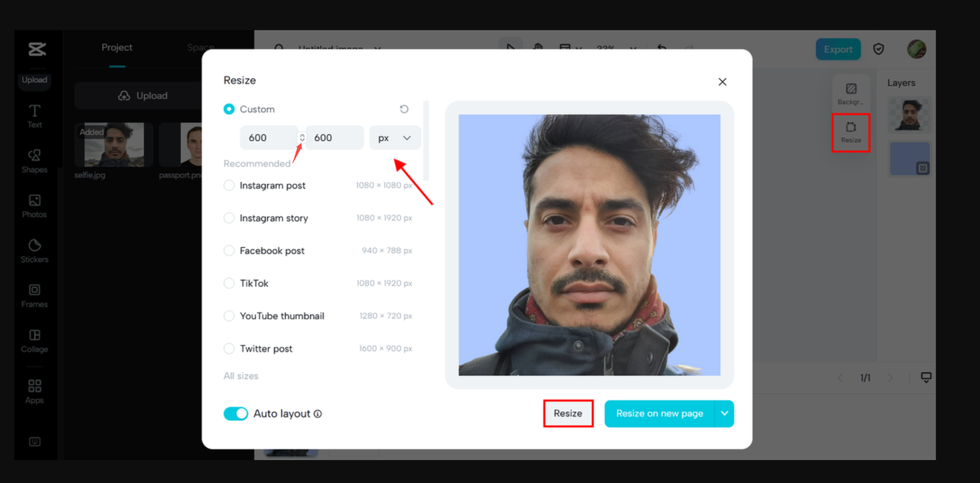The height and width of the screenshot is (483, 980).
Task: Click the Auto layout info icon
Action: pyautogui.click(x=318, y=414)
